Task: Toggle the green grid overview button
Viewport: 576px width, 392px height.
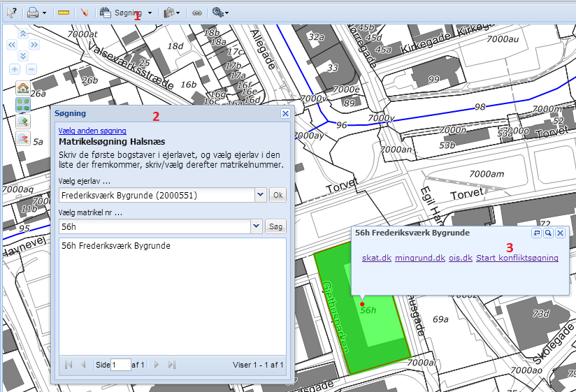Action: pyautogui.click(x=23, y=105)
